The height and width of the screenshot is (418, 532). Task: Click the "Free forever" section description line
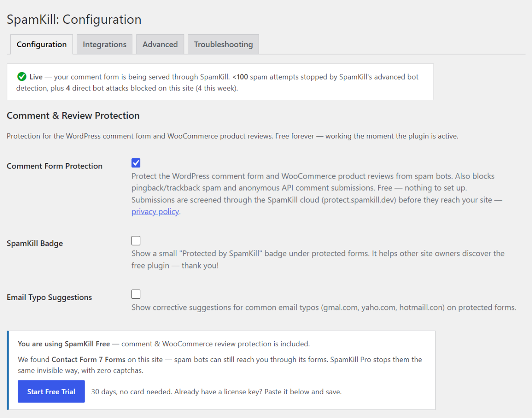tap(233, 136)
